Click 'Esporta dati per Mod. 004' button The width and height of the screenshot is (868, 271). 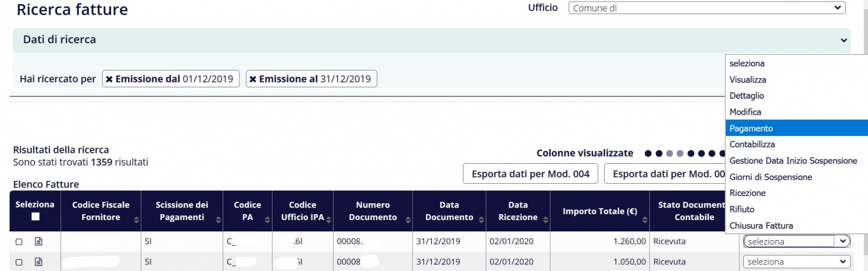530,174
